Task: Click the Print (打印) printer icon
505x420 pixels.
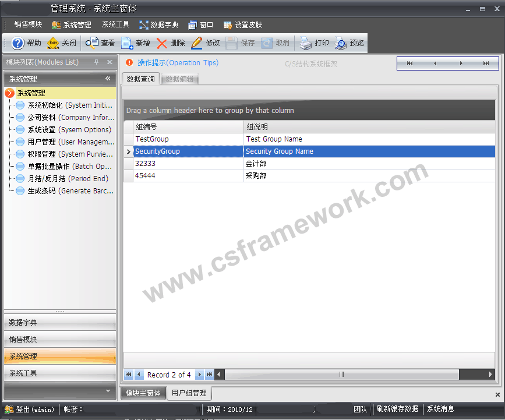Action: click(306, 43)
